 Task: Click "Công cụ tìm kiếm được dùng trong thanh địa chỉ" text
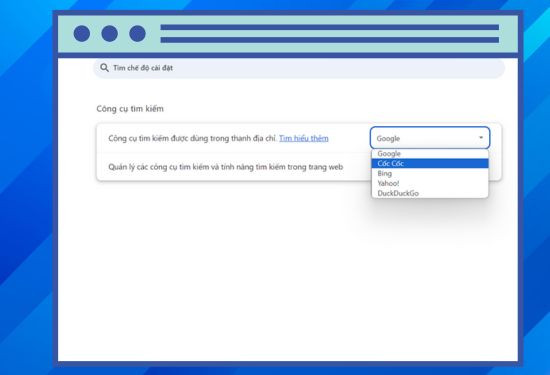(x=193, y=138)
